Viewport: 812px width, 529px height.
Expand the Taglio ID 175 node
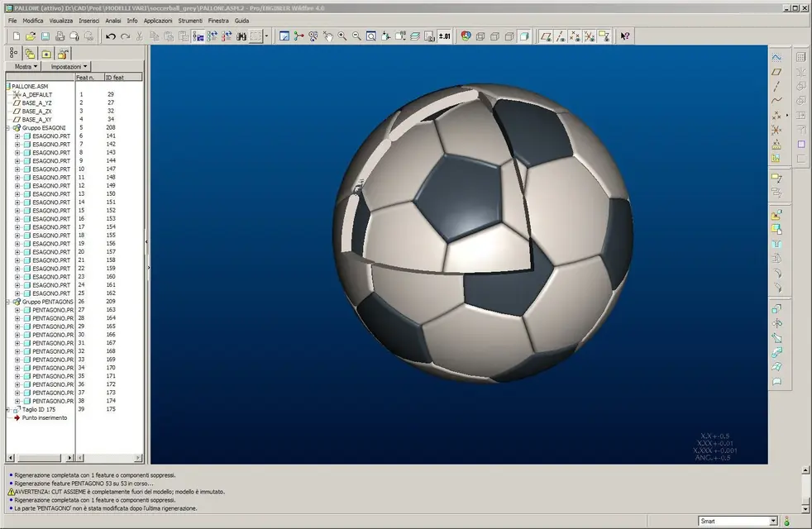[x=9, y=409]
